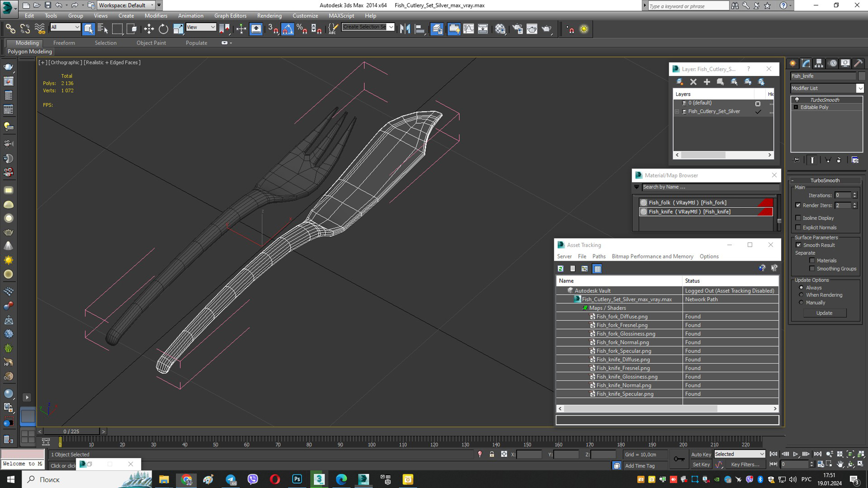Toggle Render Iters checkbox

click(798, 205)
